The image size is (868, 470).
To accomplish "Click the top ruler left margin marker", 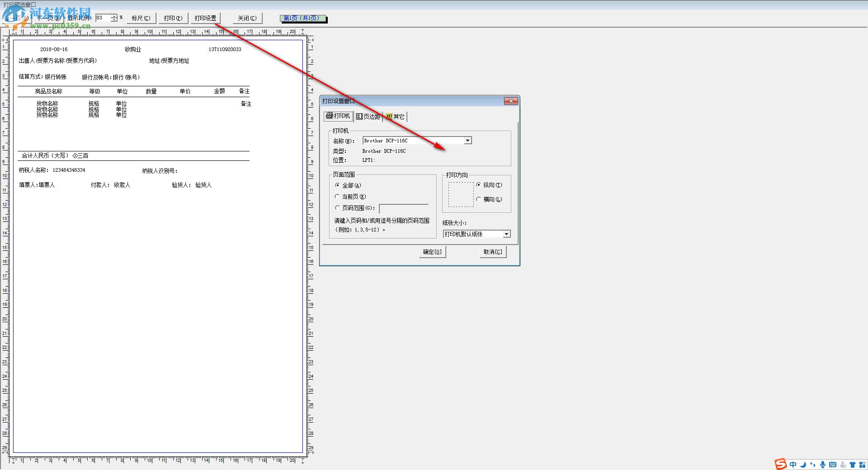I will point(13,32).
